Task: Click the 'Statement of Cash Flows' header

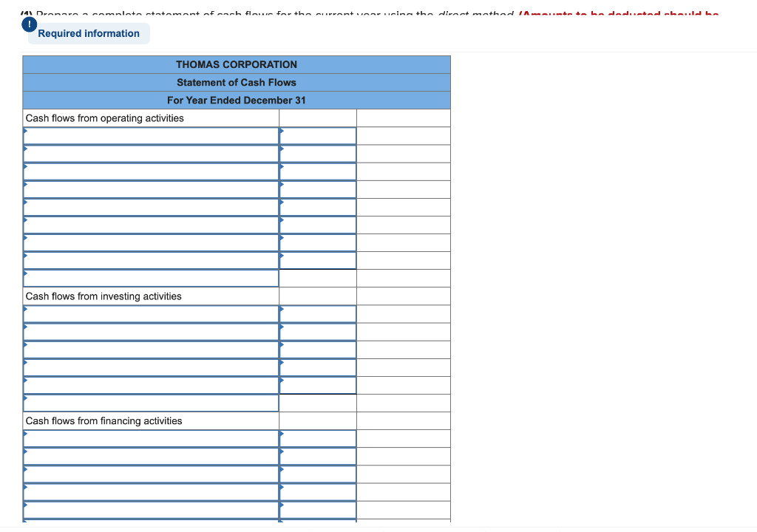Action: point(237,83)
